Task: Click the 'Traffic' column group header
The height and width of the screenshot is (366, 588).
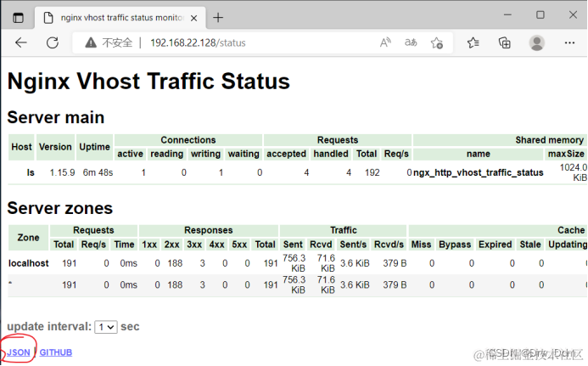Action: 343,230
